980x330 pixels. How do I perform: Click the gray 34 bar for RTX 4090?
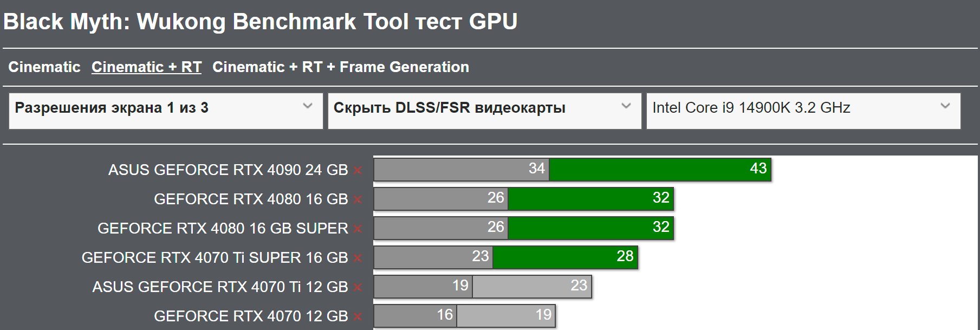pyautogui.click(x=461, y=170)
